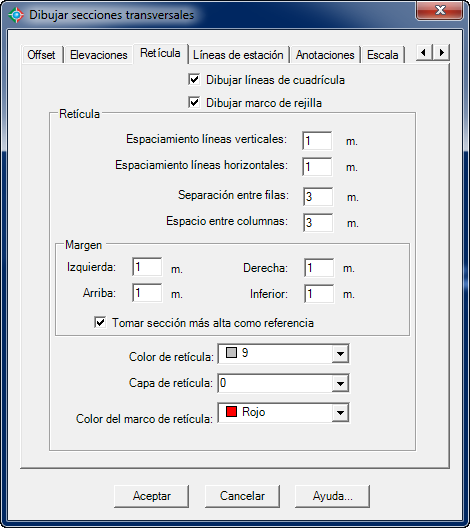This screenshot has height=528, width=470.
Task: Click the red Rojo color swatch
Action: click(x=231, y=411)
